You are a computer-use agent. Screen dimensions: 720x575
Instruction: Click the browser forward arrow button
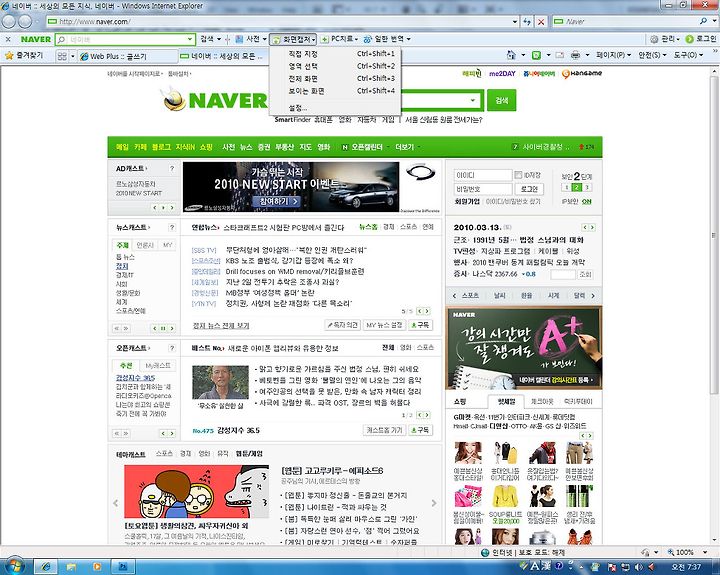point(25,21)
